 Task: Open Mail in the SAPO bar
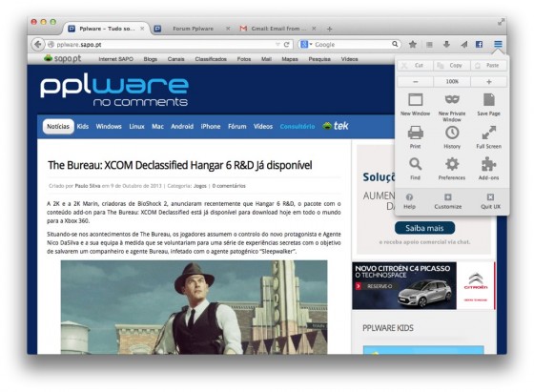tap(266, 59)
